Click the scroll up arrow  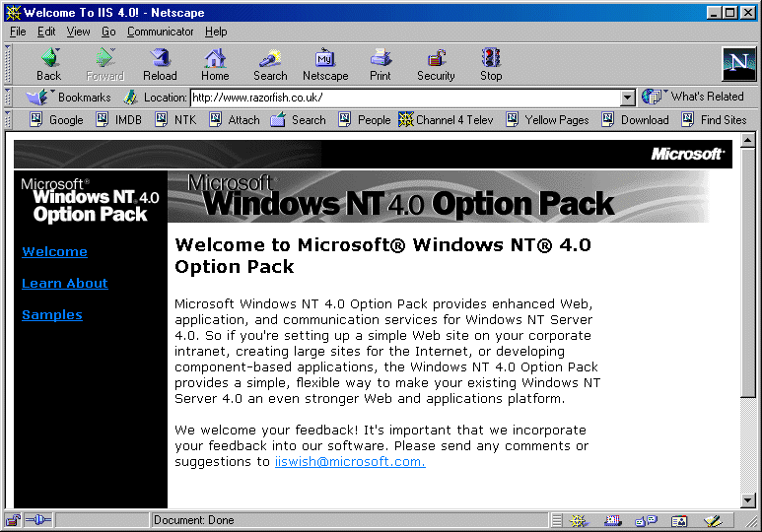click(x=747, y=141)
